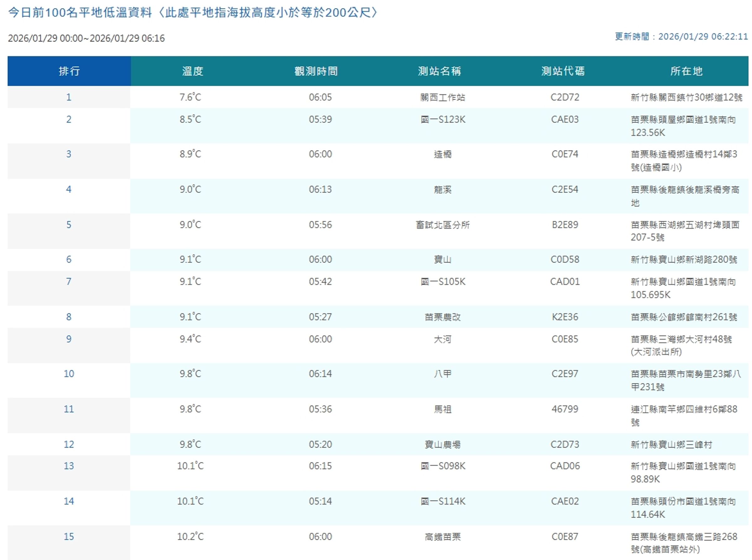Click observation time 05:14
The image size is (752, 560).
pos(320,501)
